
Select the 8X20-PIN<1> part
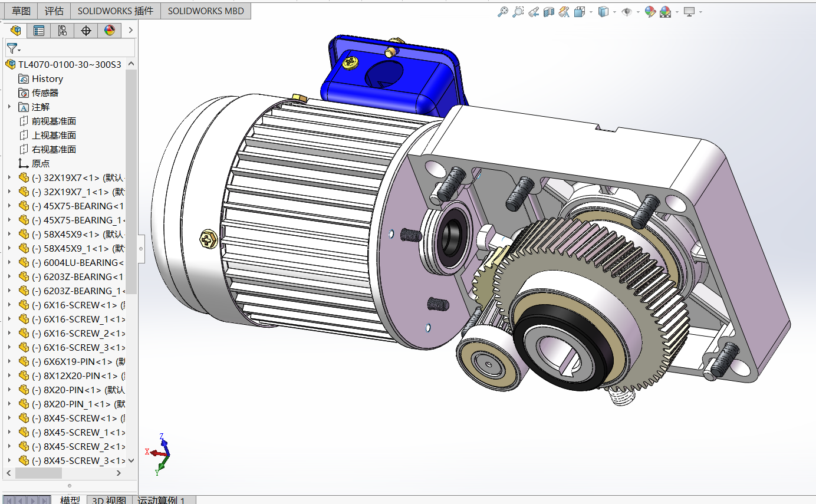click(78, 390)
